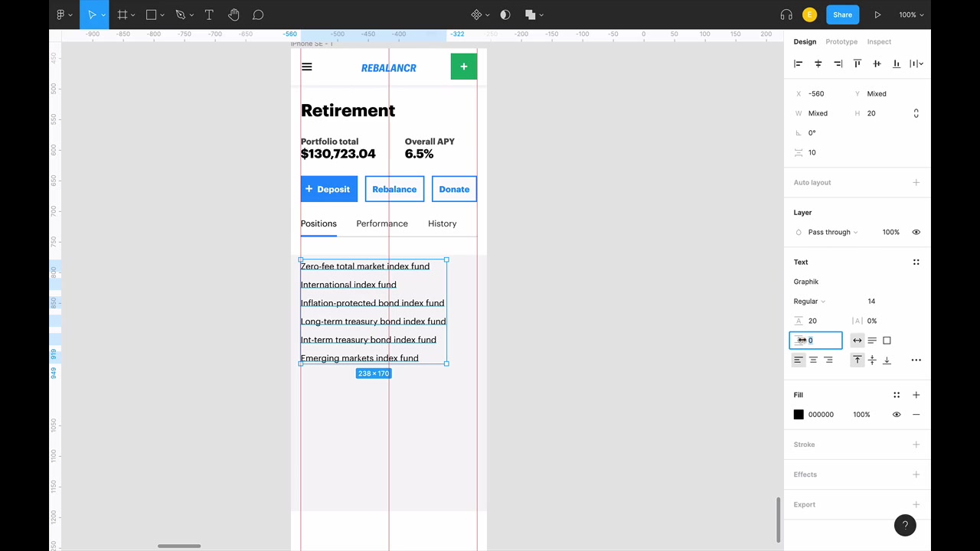Switch to the Design tab

click(x=805, y=41)
